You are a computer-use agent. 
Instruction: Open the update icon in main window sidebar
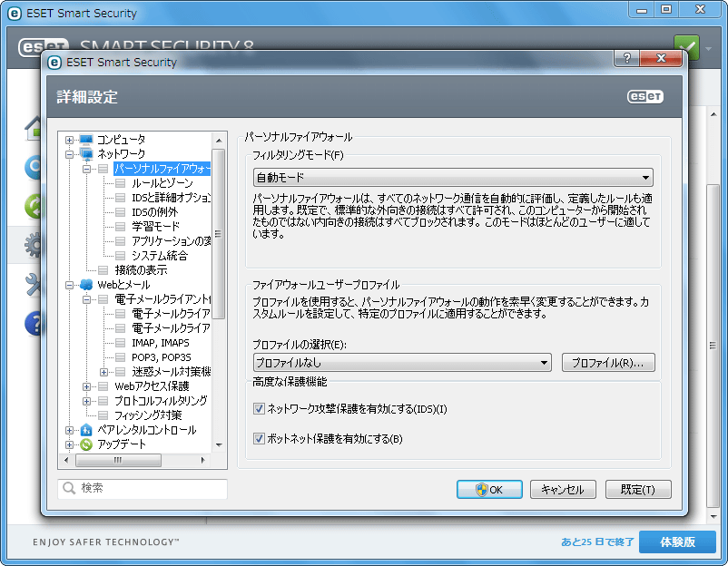pos(33,207)
